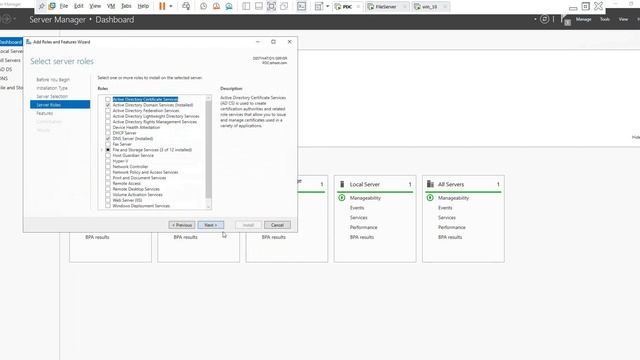The width and height of the screenshot is (640, 360).
Task: Go to Server Selection wizard step
Action: click(52, 96)
